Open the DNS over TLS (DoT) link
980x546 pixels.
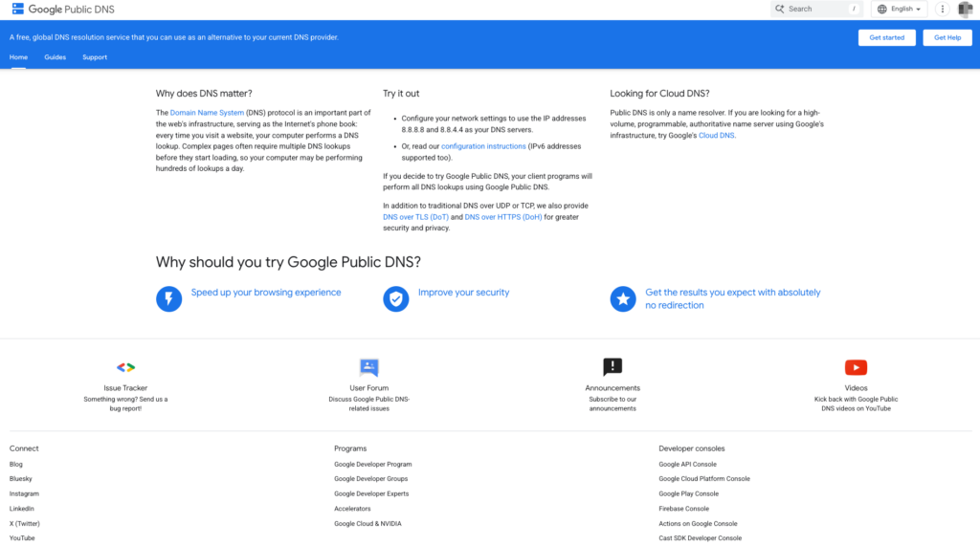pos(415,217)
